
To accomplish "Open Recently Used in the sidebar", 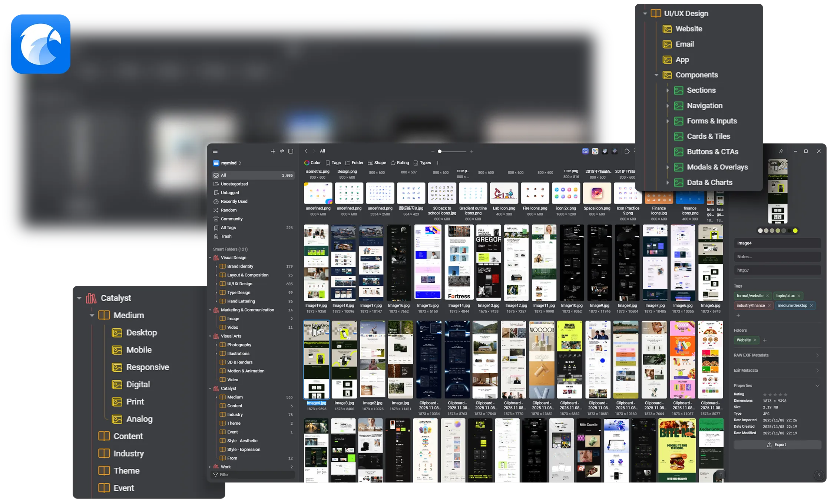I will [253, 202].
